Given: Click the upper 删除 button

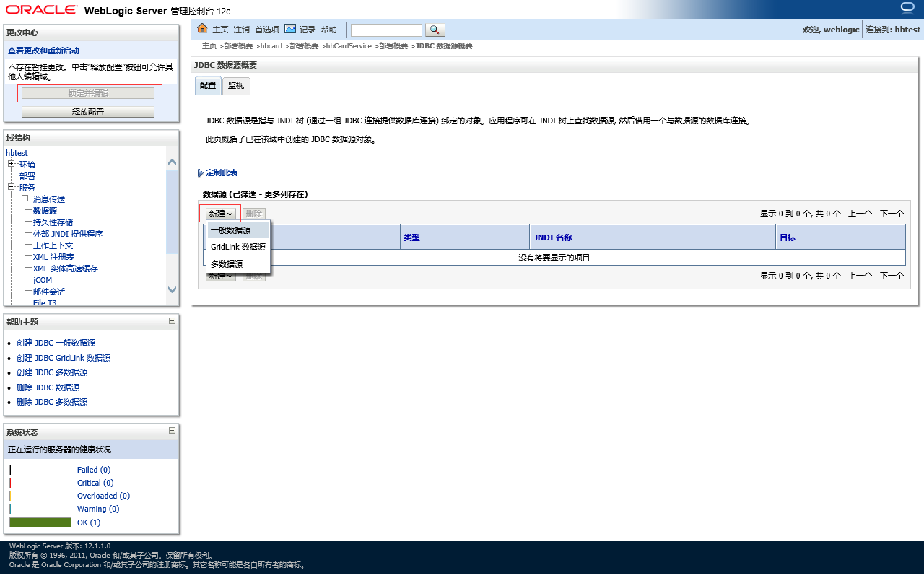Looking at the screenshot, I should [253, 214].
